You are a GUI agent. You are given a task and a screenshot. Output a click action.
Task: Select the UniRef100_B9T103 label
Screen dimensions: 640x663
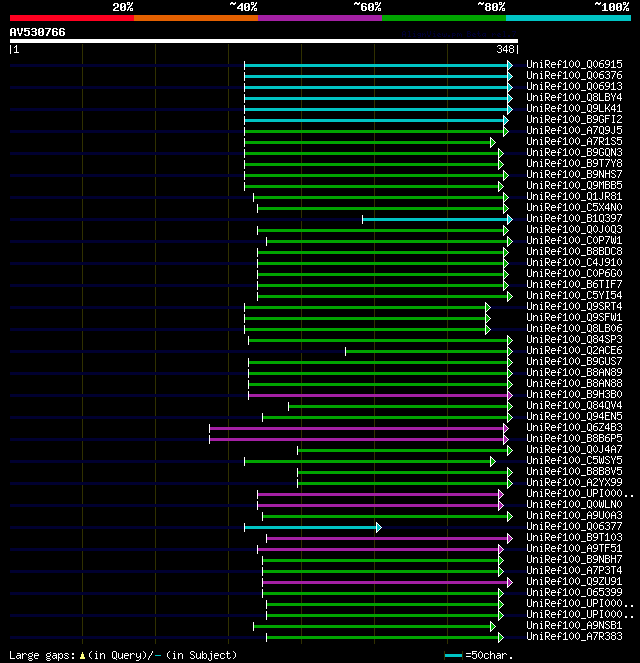point(574,537)
